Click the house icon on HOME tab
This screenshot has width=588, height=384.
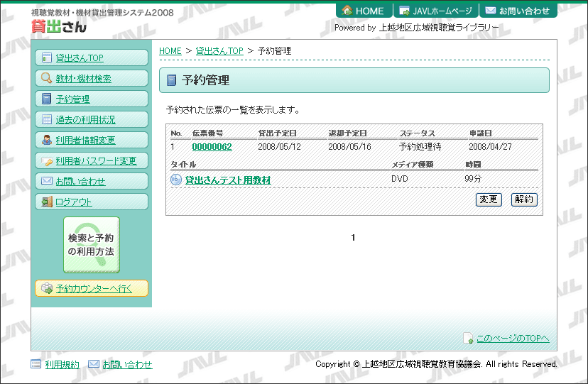point(347,11)
